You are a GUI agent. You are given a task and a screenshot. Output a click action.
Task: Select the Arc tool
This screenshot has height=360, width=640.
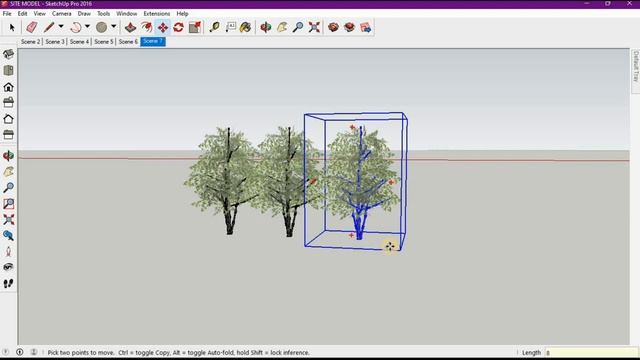tap(76, 27)
